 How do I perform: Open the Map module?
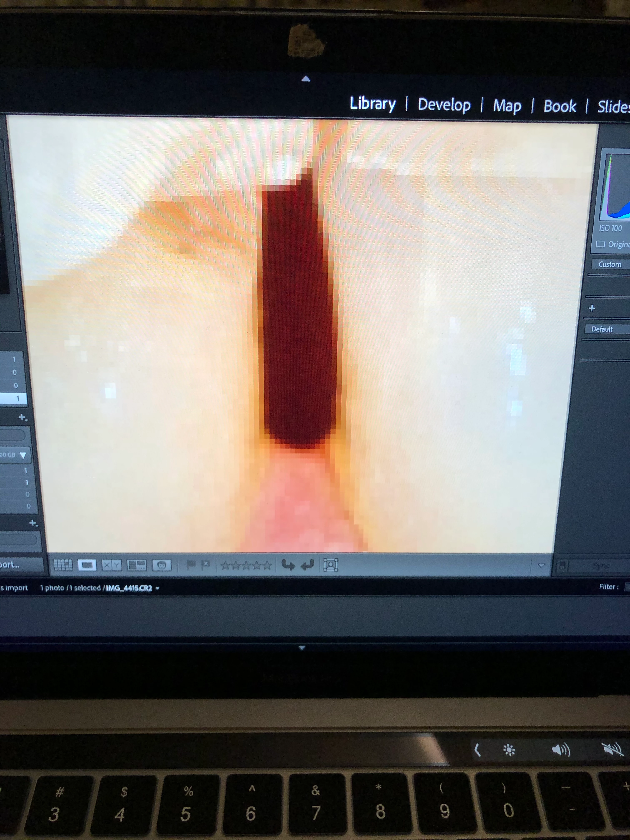coord(507,106)
